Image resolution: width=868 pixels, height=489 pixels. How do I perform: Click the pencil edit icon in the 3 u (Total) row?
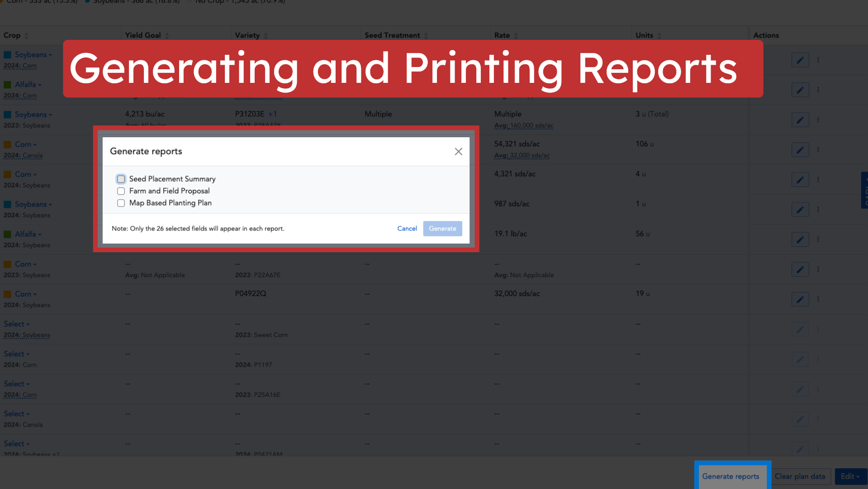[x=800, y=120]
